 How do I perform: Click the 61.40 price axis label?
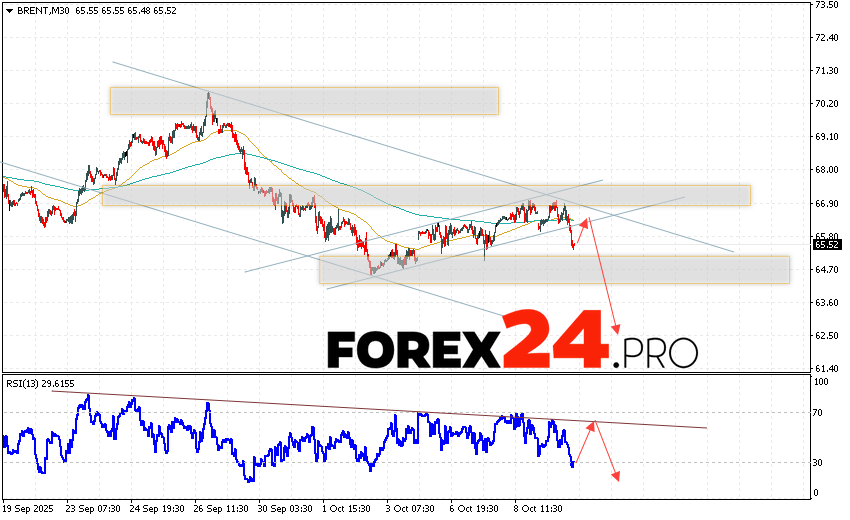(826, 368)
